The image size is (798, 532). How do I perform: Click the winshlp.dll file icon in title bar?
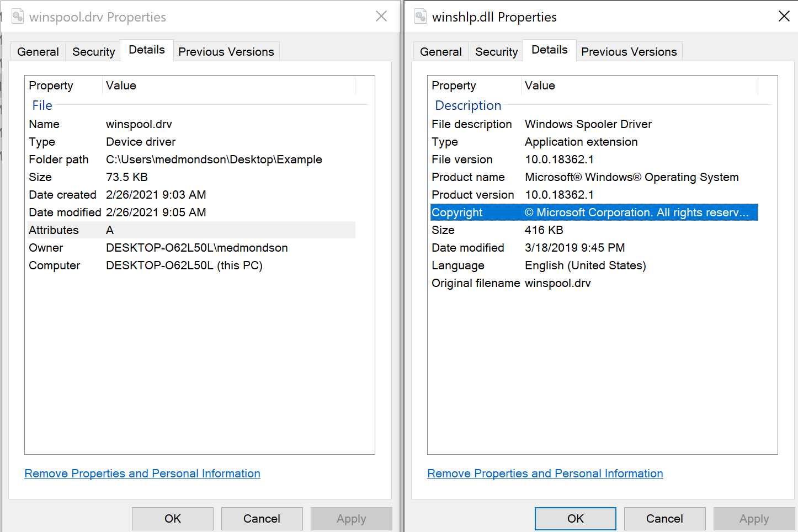pos(421,17)
